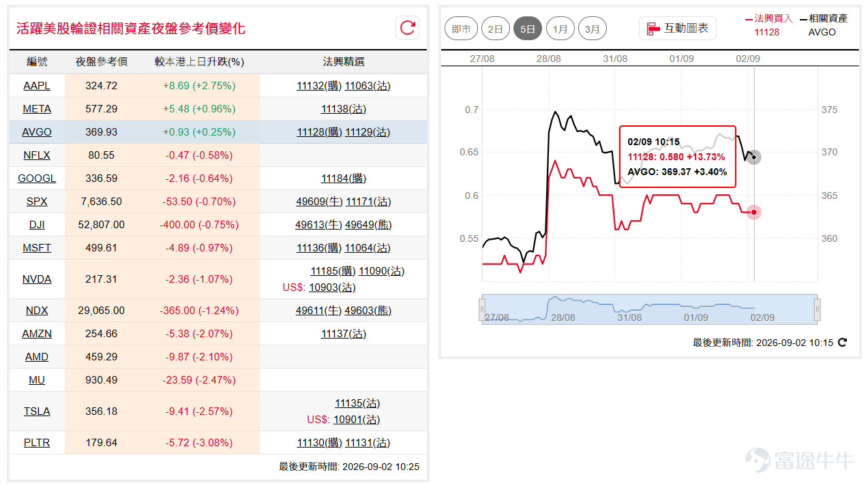Open warrant 11132(購) for AAPL
The width and height of the screenshot is (868, 485).
pos(319,86)
